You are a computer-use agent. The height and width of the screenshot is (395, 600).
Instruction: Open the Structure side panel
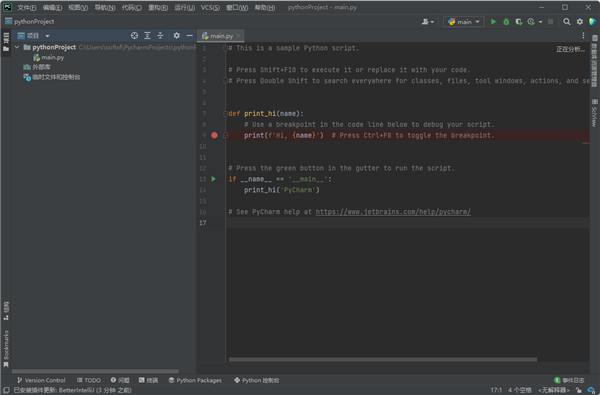tap(6, 311)
